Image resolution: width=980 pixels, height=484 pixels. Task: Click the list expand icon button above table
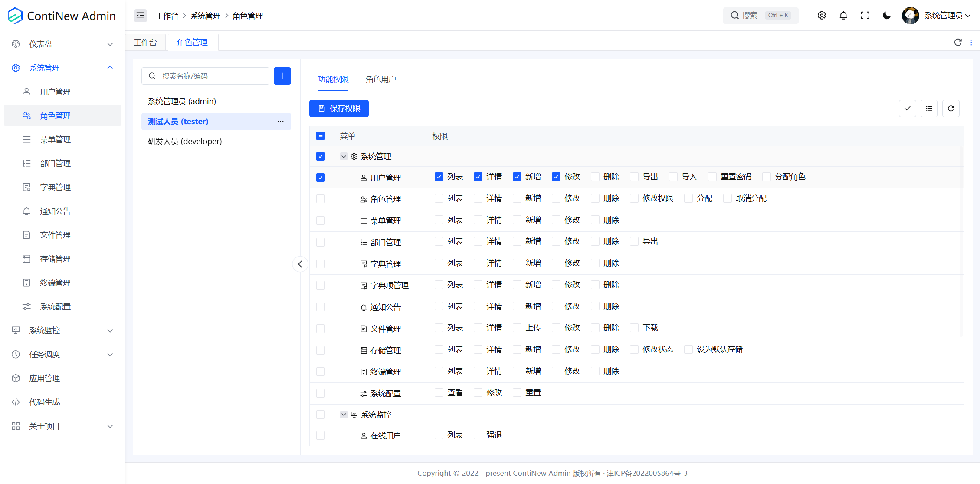[x=929, y=109]
